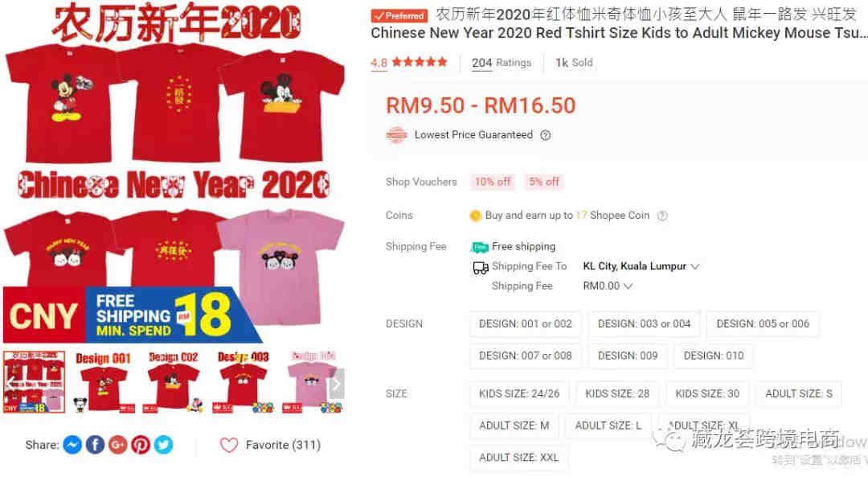
Task: Share via Facebook Messenger icon
Action: 72,445
